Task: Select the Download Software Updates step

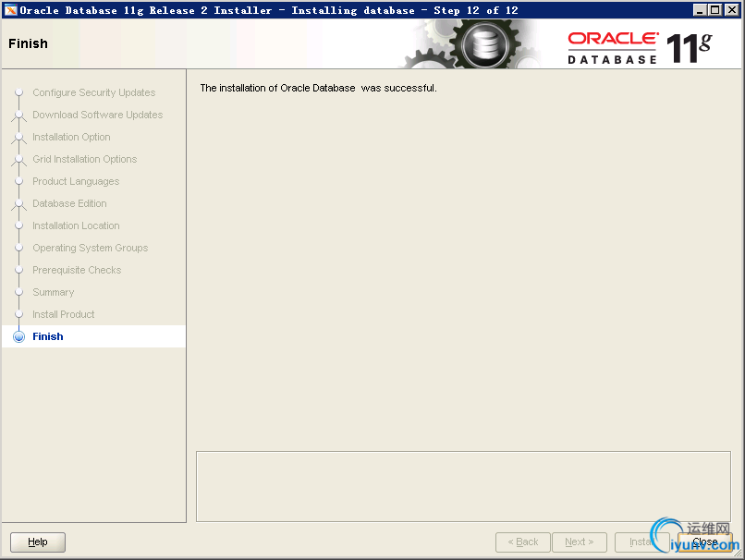Action: pyautogui.click(x=97, y=115)
